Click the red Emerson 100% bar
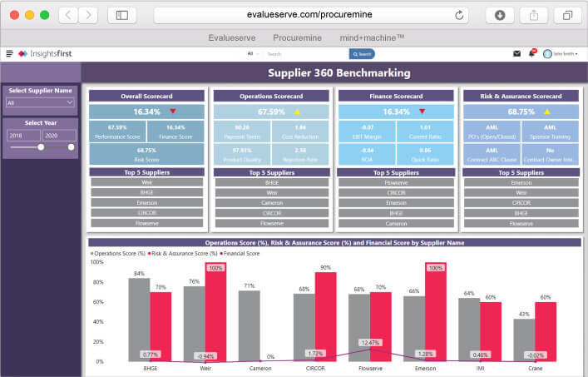The width and height of the screenshot is (588, 377). pyautogui.click(x=436, y=312)
